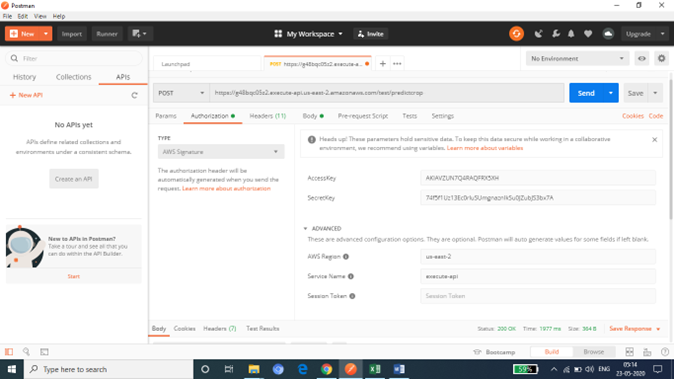The height and width of the screenshot is (379, 674).
Task: Click the blue Send button
Action: click(586, 93)
